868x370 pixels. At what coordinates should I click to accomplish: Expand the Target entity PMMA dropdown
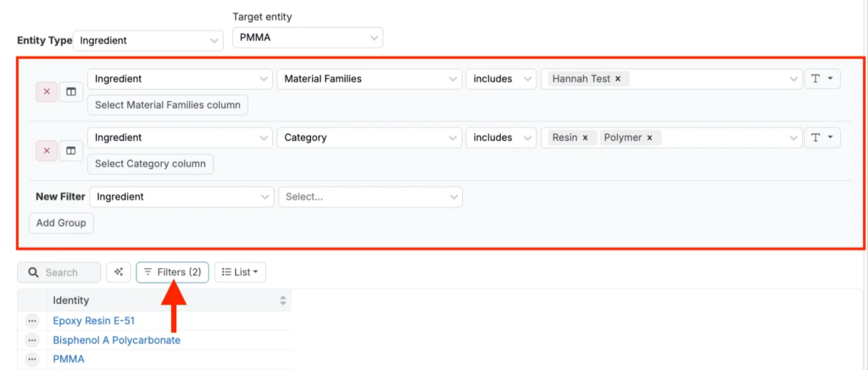pos(307,38)
